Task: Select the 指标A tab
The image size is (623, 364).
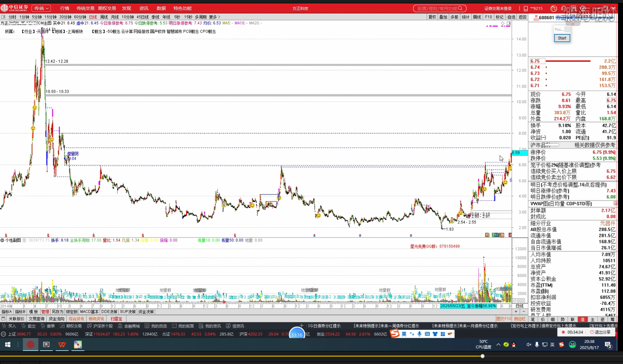Action: (x=7, y=312)
